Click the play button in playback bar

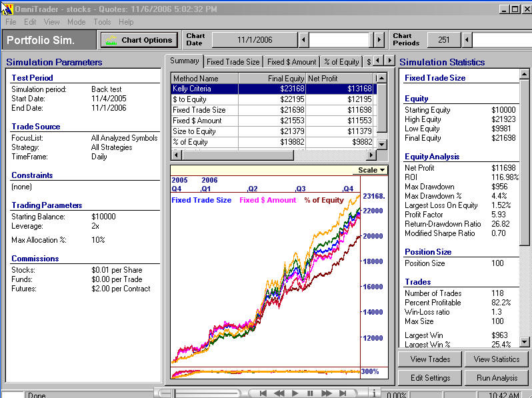point(295,393)
